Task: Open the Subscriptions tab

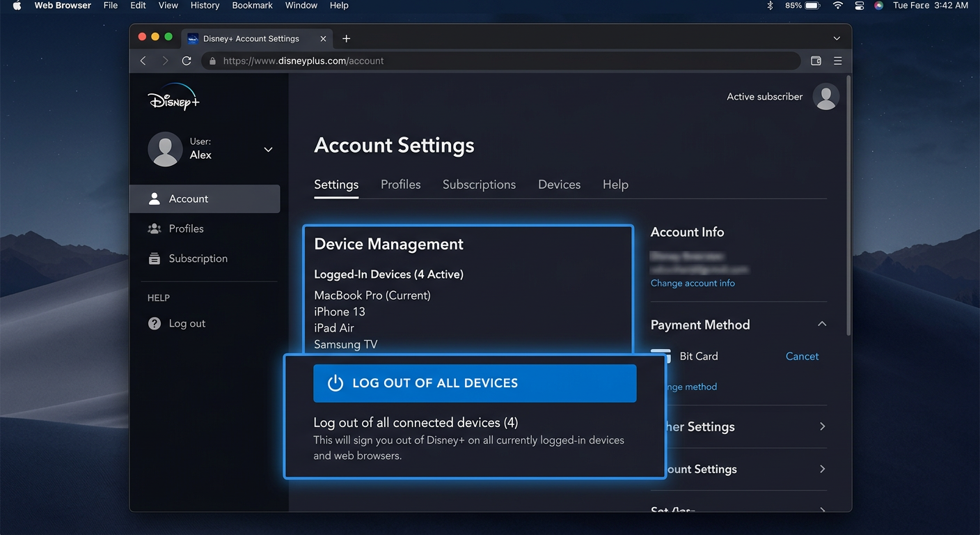Action: coord(479,184)
